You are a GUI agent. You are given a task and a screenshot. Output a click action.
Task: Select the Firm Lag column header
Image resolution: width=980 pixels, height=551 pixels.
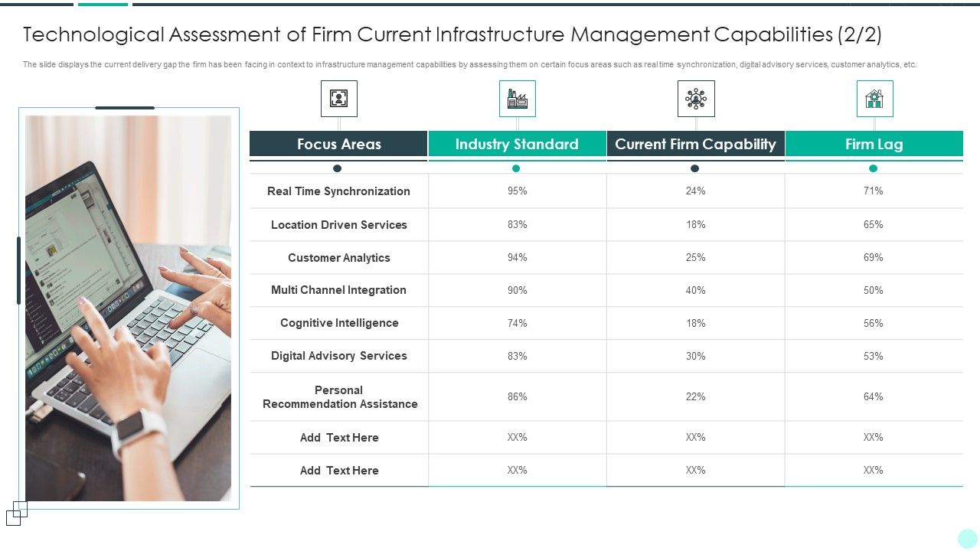coord(874,144)
